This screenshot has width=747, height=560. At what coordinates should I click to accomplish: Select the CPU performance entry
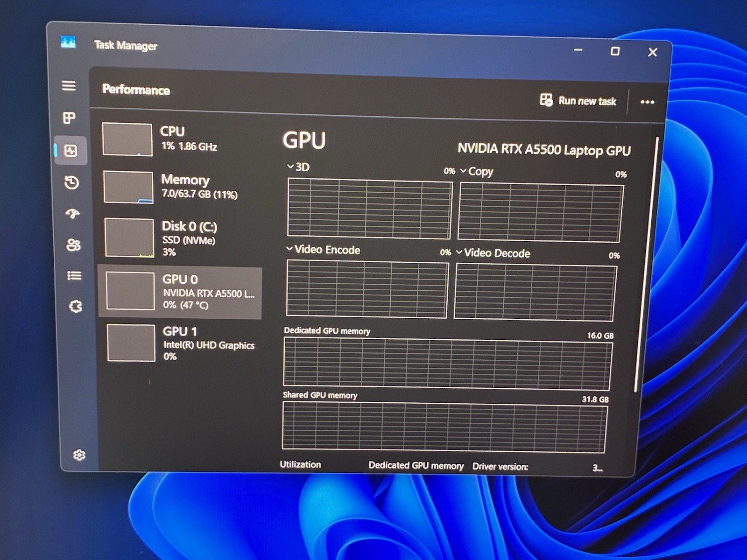click(180, 139)
